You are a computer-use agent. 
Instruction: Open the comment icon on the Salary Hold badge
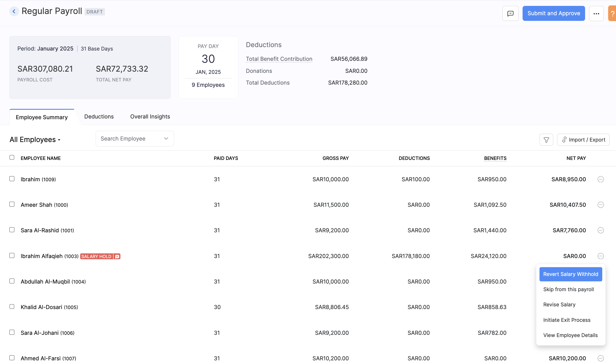click(117, 256)
